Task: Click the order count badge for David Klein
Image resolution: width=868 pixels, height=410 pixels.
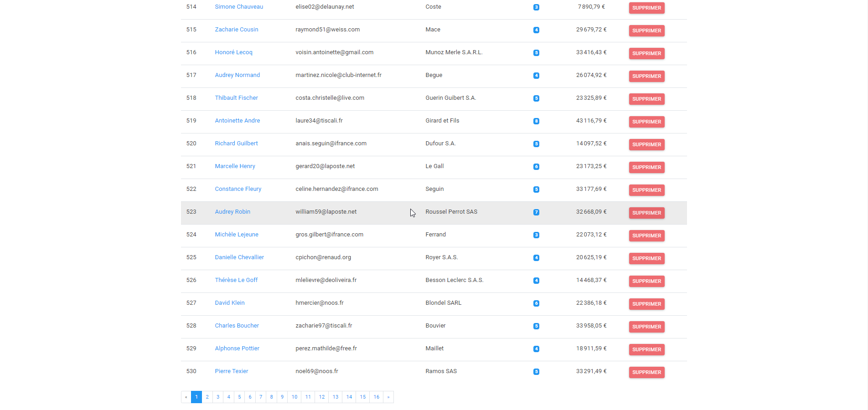Action: coord(536,303)
